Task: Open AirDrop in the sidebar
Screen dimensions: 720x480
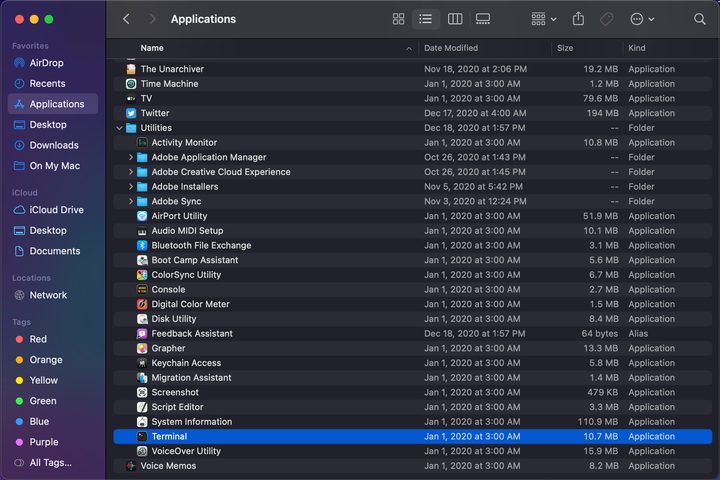Action: (53, 63)
